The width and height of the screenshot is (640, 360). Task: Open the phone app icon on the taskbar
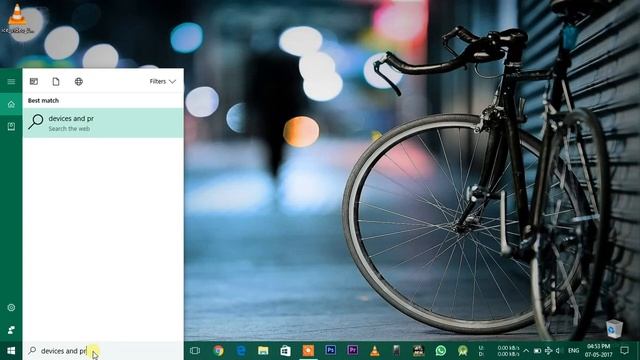pyautogui.click(x=396, y=351)
